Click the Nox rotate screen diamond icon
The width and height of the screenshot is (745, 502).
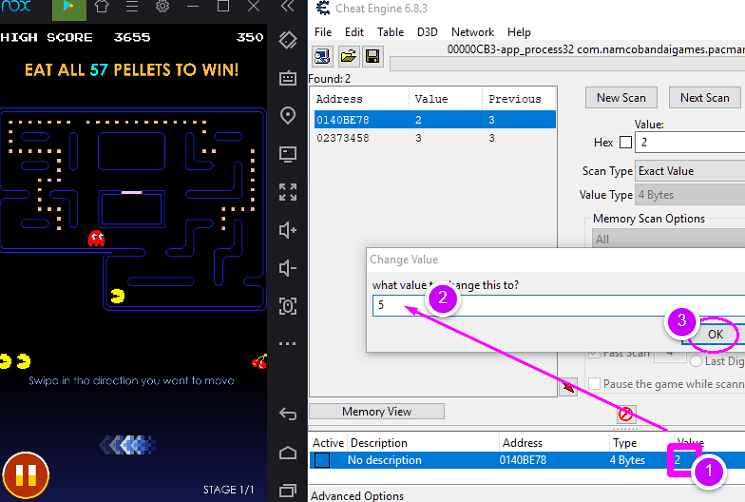tap(287, 40)
